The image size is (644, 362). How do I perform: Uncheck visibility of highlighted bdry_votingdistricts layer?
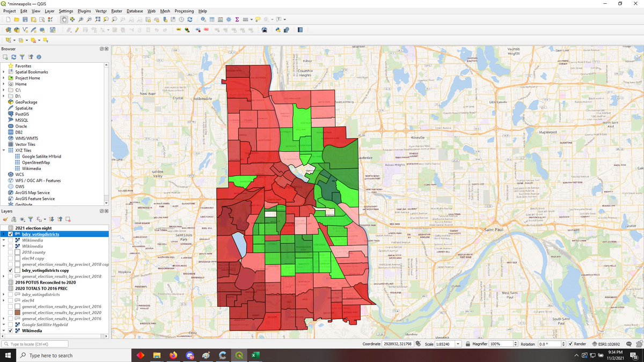point(11,234)
